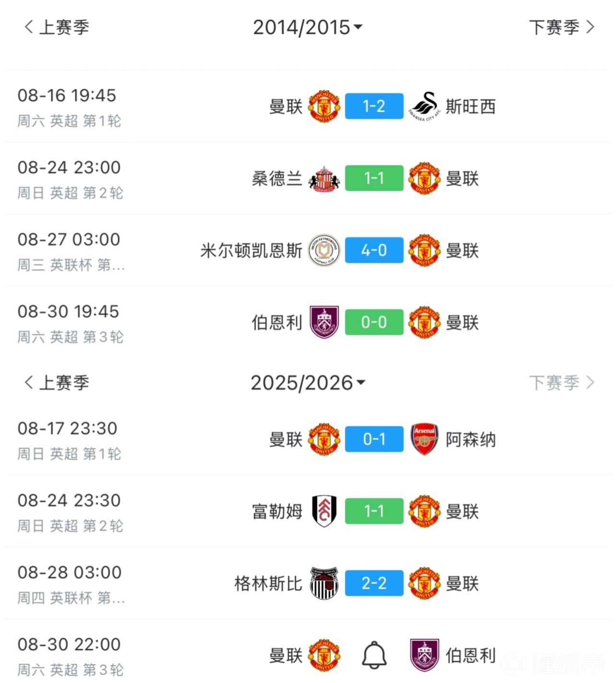Click the Sunderland club crest
Screen dimensions: 616x683
(324, 178)
